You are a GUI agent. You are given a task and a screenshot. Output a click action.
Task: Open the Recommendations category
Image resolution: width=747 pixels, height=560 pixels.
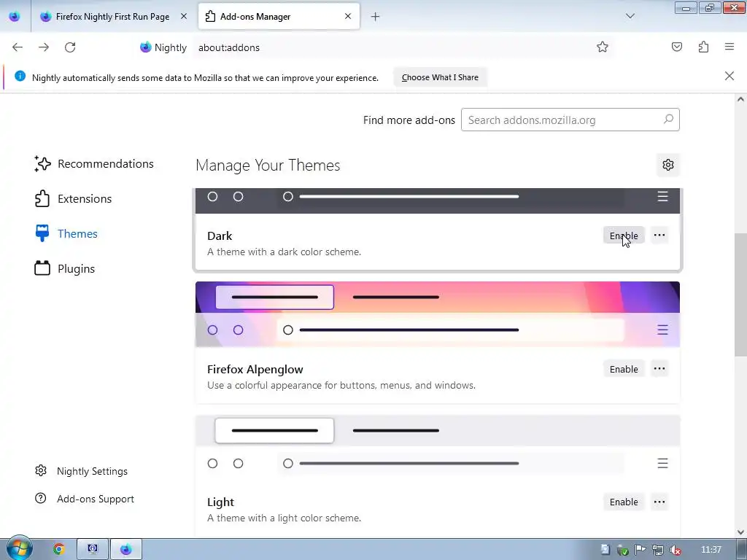(x=94, y=164)
